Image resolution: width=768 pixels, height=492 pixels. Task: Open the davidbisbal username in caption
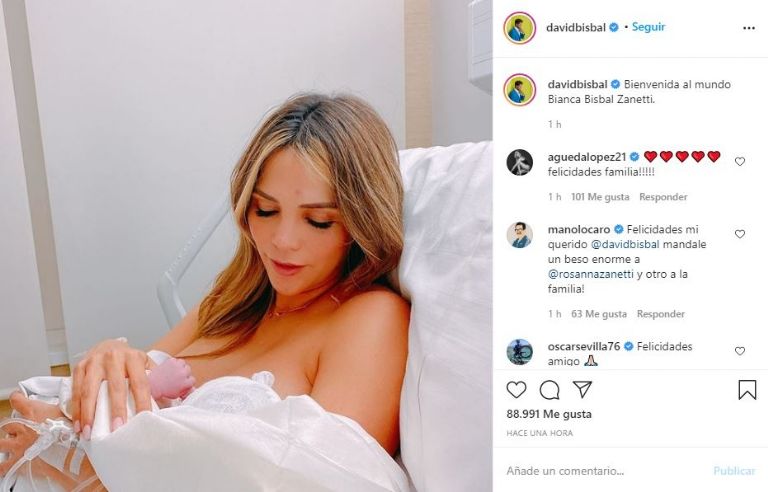click(577, 84)
